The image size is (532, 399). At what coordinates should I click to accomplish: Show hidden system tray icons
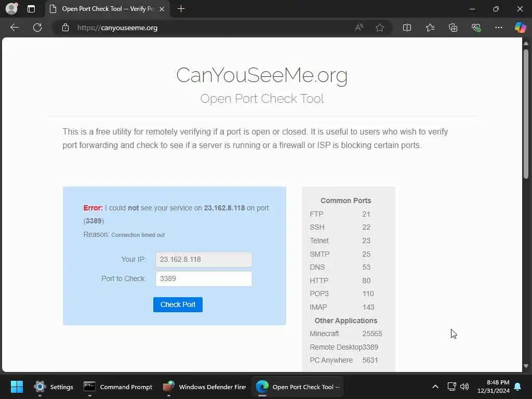tap(435, 387)
